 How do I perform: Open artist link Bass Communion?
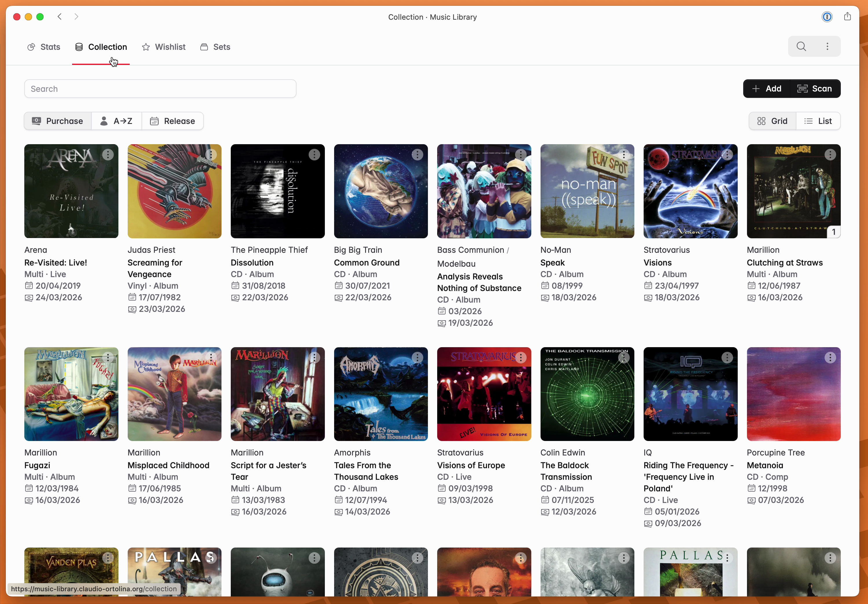click(x=471, y=250)
